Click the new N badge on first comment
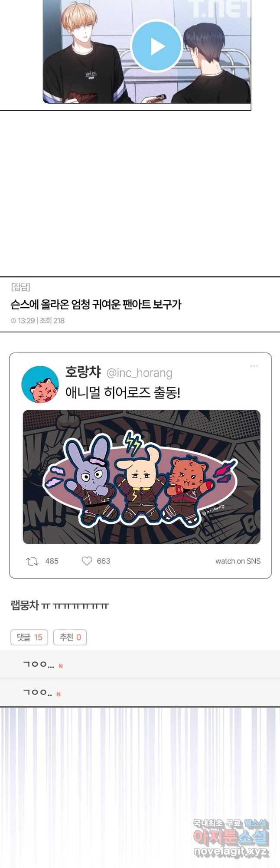The height and width of the screenshot is (868, 280). coord(61,666)
